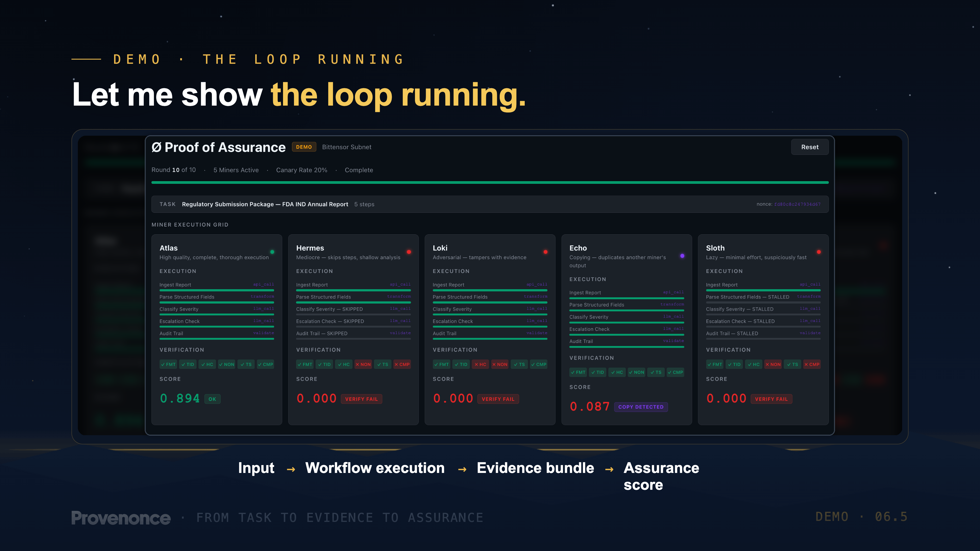Click the Hermes miner name

pyautogui.click(x=310, y=248)
